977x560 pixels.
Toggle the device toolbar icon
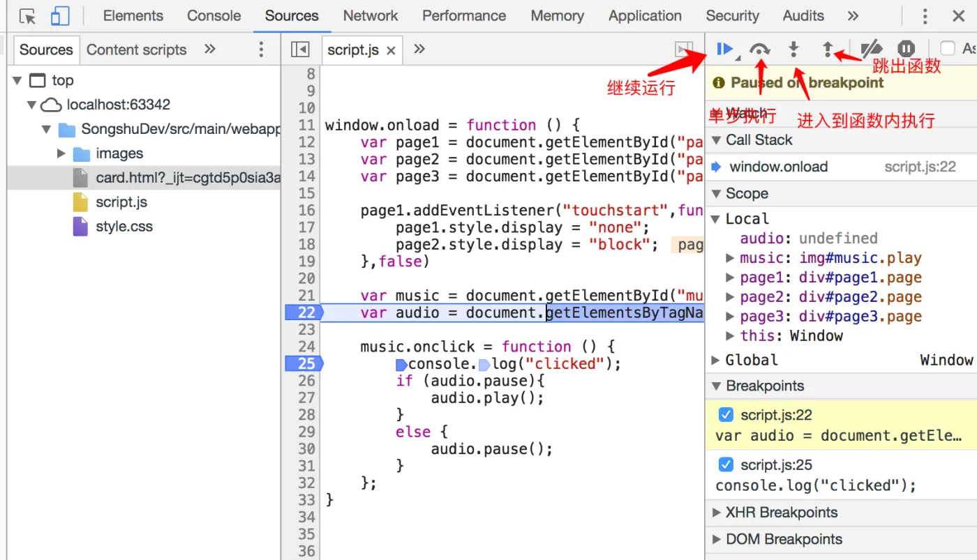coord(61,16)
